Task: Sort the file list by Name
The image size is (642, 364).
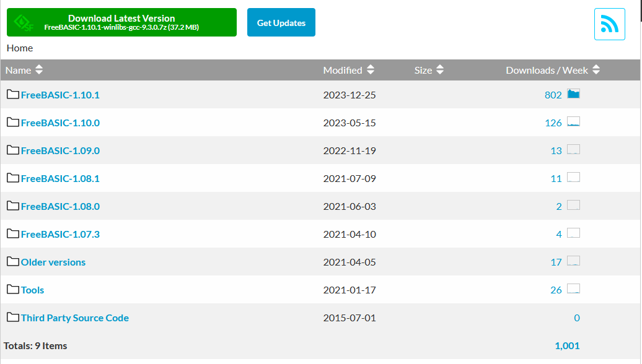Action: pos(24,70)
